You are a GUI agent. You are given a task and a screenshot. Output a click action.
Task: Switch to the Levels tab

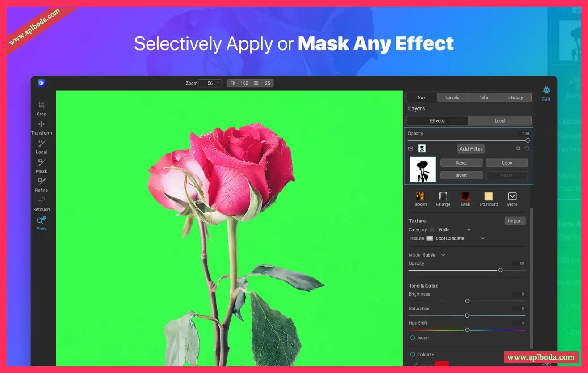click(452, 97)
